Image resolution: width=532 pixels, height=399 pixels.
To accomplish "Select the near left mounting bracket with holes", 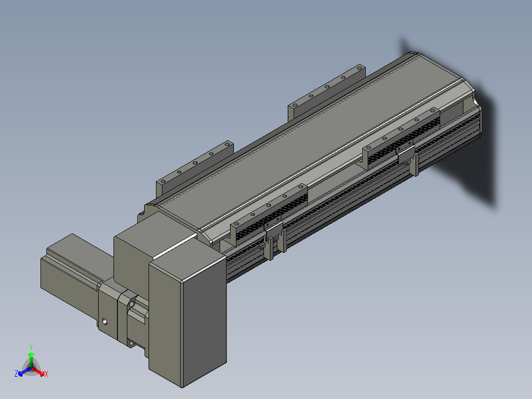I will click(195, 168).
